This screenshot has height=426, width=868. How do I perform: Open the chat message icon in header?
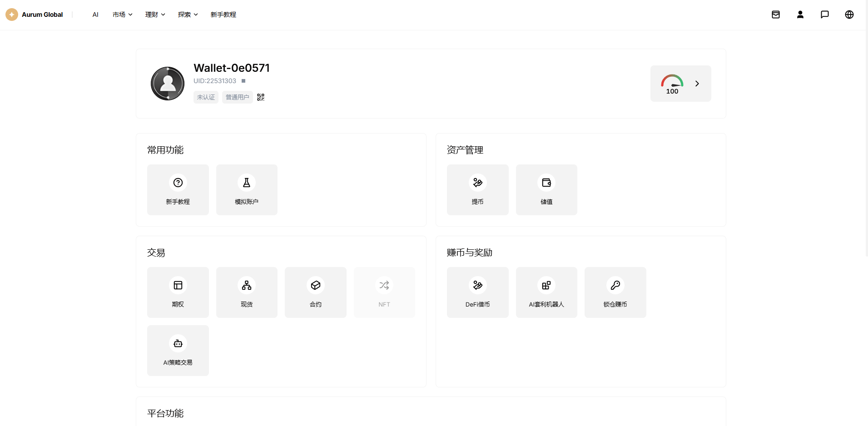pyautogui.click(x=825, y=15)
